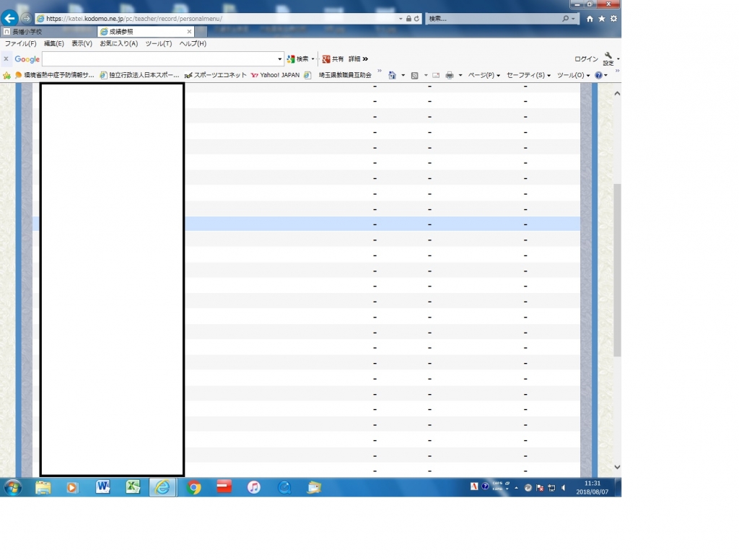
Task: Click the Google+ 共有 share button
Action: [x=333, y=59]
